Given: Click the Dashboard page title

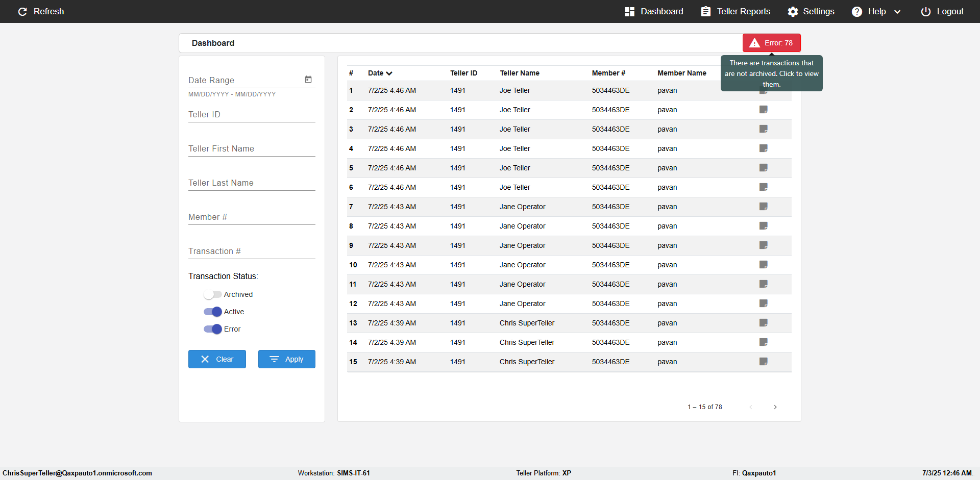Looking at the screenshot, I should click(x=213, y=43).
